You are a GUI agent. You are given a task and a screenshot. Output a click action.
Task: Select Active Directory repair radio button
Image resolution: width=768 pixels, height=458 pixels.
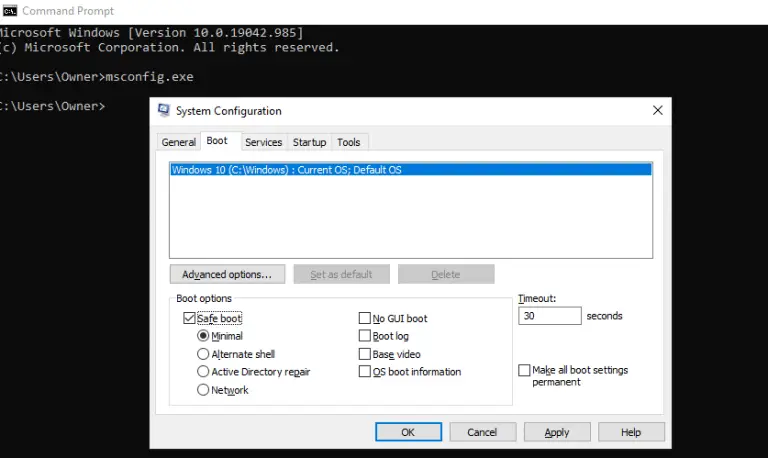204,372
